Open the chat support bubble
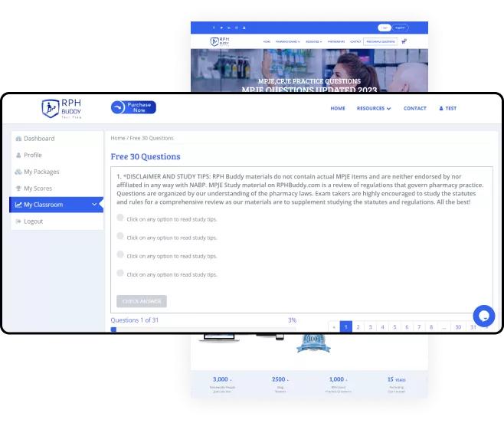 (x=483, y=315)
